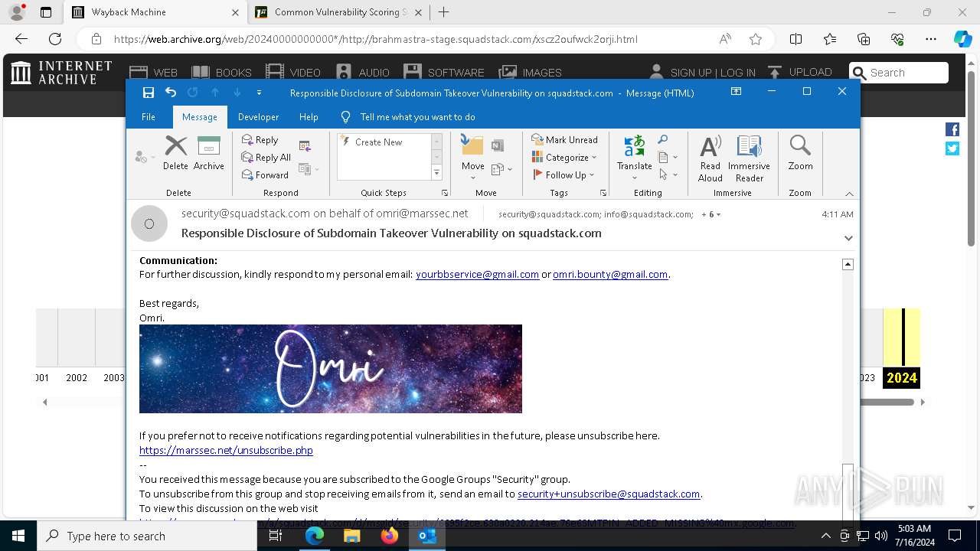Open a new browser tab
Viewport: 980px width, 551px height.
[x=443, y=12]
